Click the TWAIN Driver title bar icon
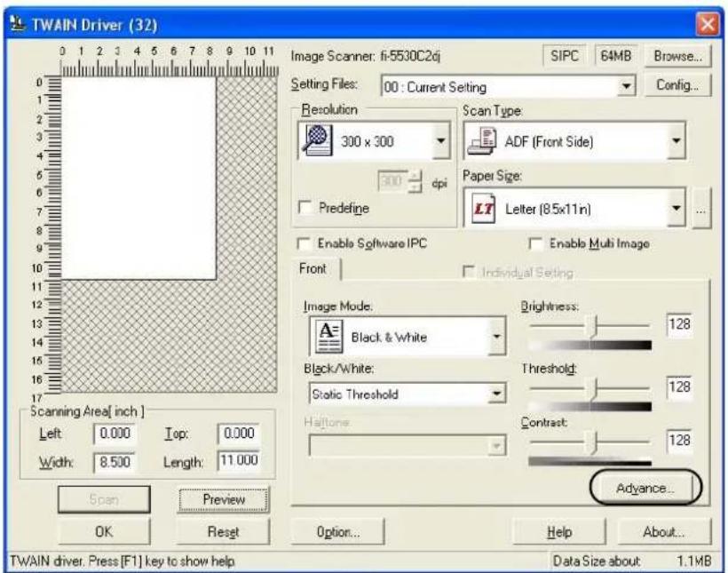This screenshot has height=573, width=728. pyautogui.click(x=18, y=23)
